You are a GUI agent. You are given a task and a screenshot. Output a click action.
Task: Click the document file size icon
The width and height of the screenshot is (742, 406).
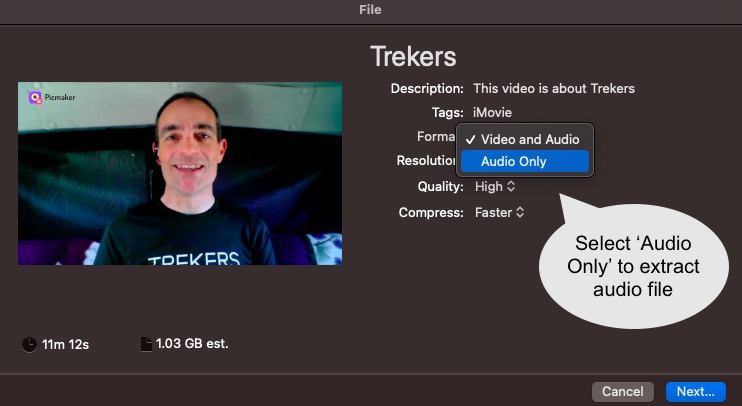[x=146, y=344]
